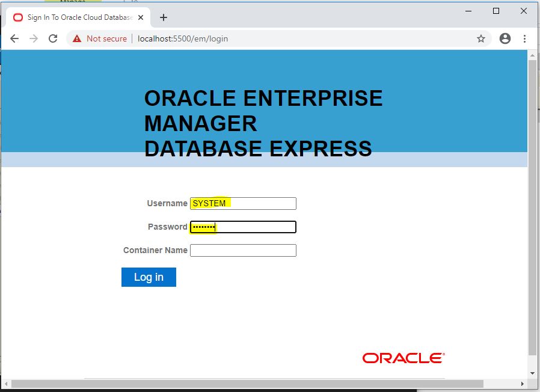540x392 pixels.
Task: Open the Chrome three-dot menu
Action: pyautogui.click(x=524, y=38)
